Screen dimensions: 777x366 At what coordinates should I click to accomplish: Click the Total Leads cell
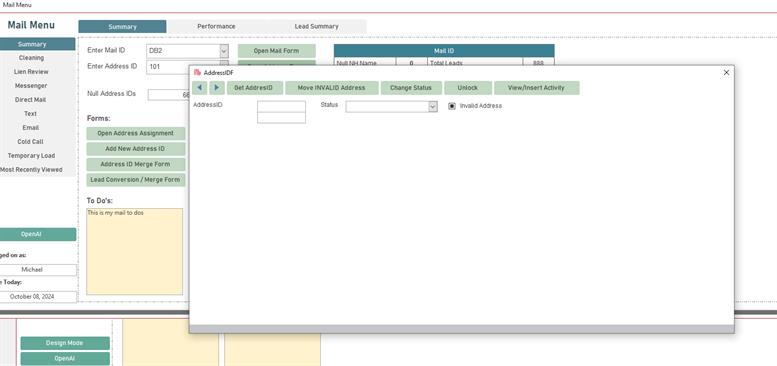475,62
